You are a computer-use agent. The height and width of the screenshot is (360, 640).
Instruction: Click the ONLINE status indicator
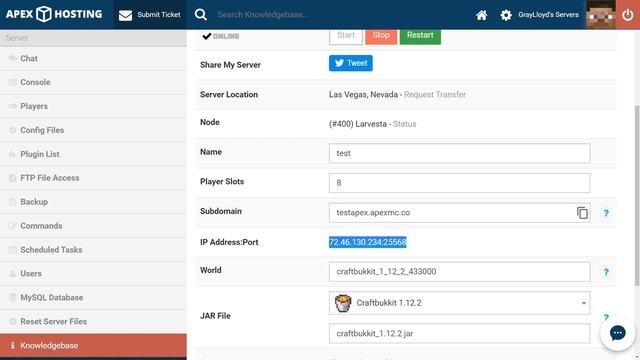221,36
